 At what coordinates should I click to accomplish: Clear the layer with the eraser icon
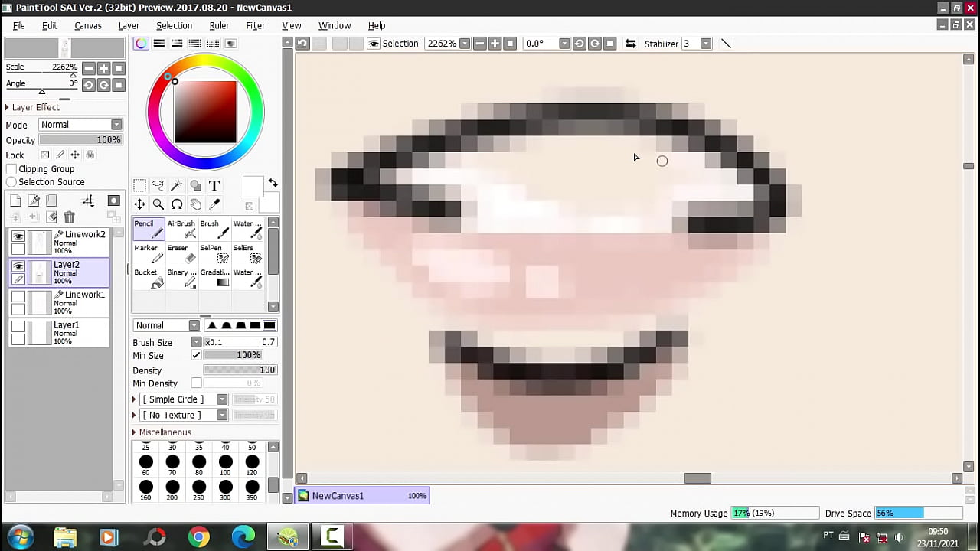coord(51,217)
